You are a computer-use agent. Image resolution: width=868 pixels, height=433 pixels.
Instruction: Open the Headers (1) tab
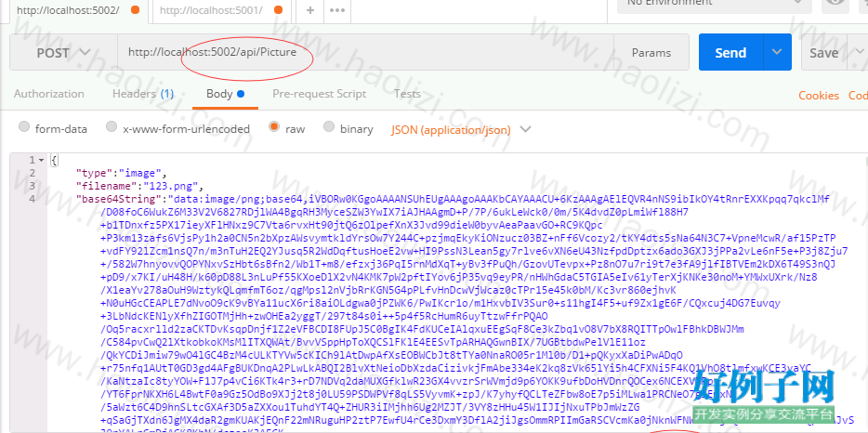coord(143,94)
